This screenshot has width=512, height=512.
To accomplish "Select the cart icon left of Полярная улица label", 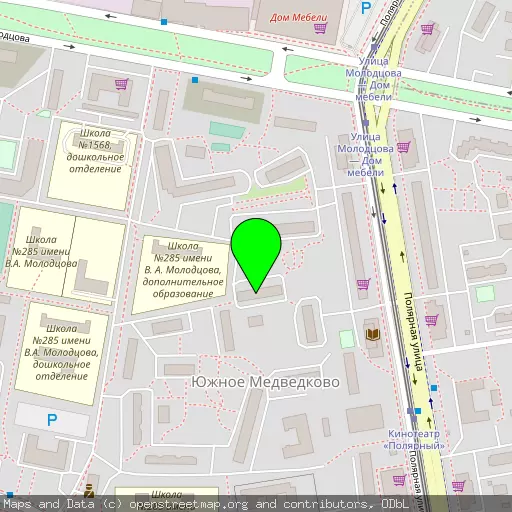I will (x=363, y=284).
